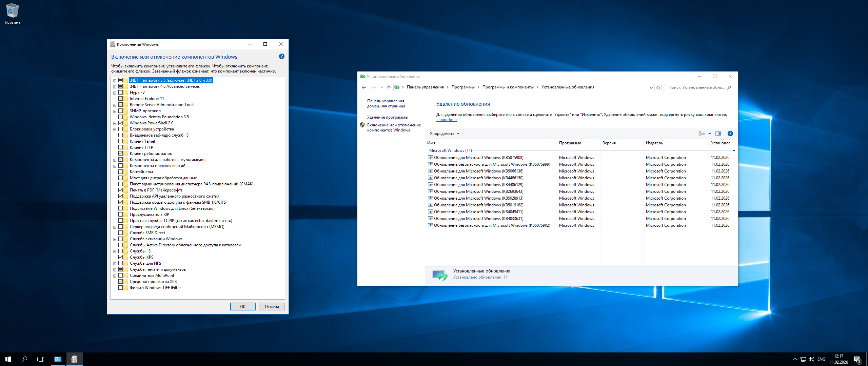The height and width of the screenshot is (366, 868).
Task: Sort list by Издатель column header
Action: click(x=654, y=143)
